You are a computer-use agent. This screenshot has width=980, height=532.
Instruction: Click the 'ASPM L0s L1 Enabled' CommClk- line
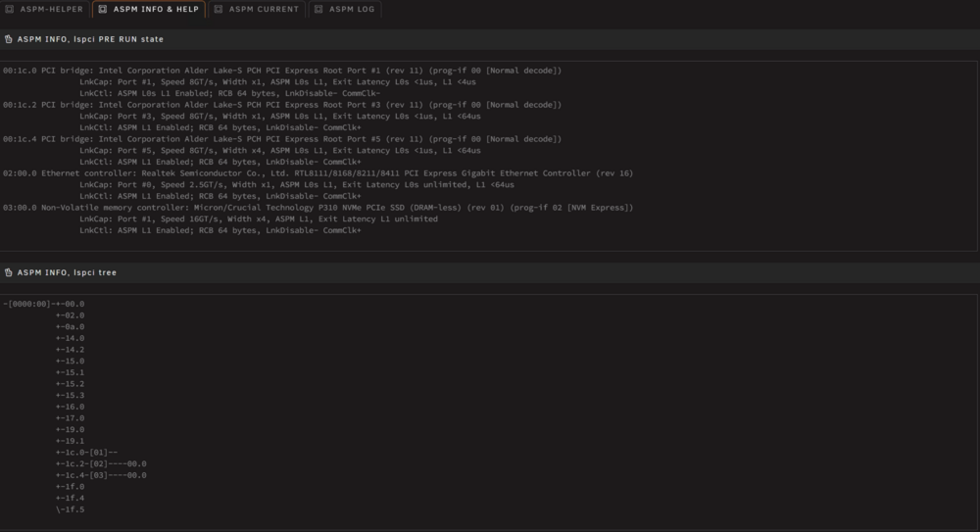pyautogui.click(x=229, y=93)
